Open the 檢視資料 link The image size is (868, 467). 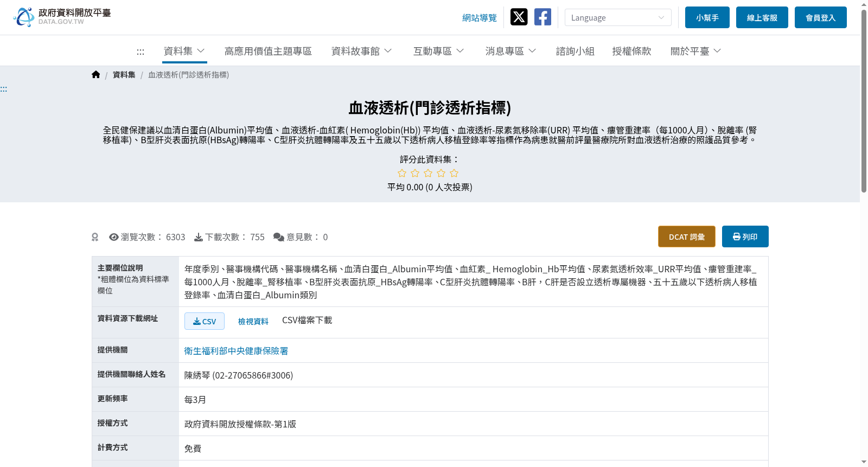coord(253,321)
